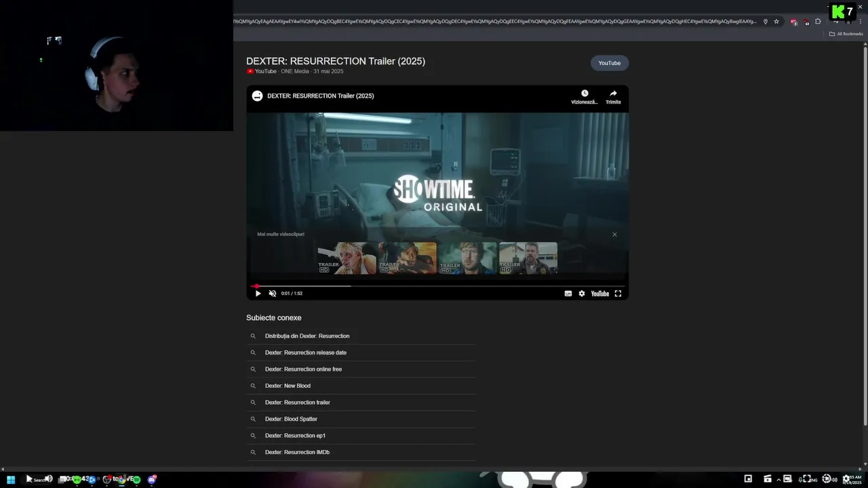Open Spotify from the taskbar
Viewport: 868px width, 488px height.
click(136, 479)
